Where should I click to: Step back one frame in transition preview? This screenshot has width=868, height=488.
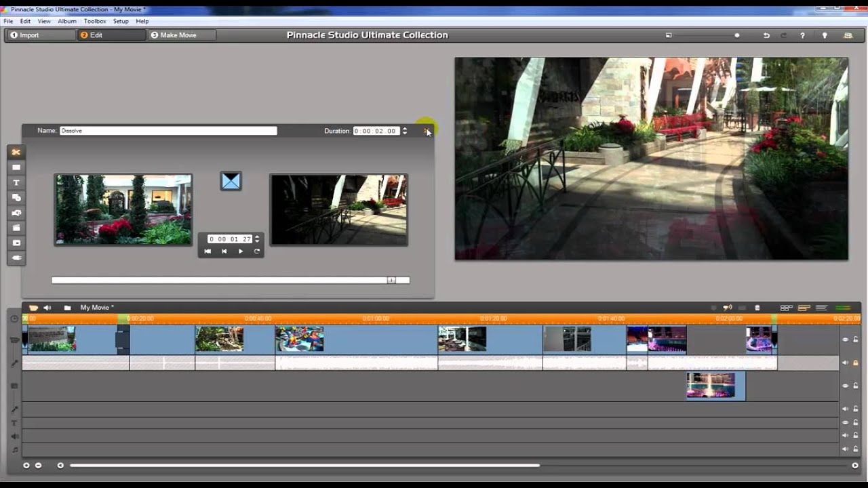tap(224, 251)
